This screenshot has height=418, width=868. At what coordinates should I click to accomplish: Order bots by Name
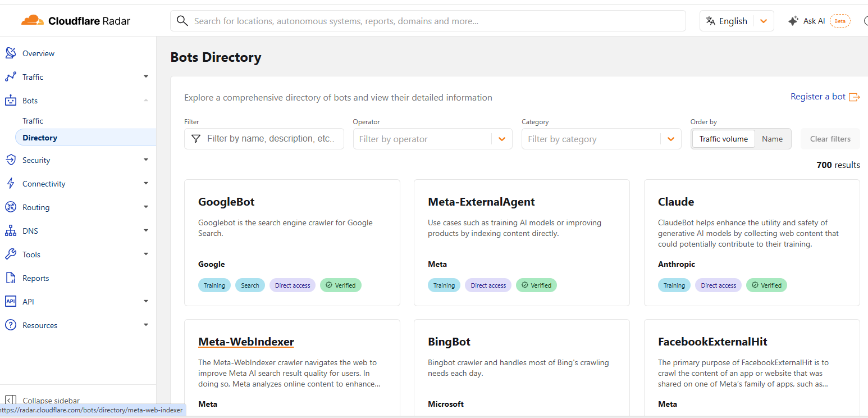(773, 139)
